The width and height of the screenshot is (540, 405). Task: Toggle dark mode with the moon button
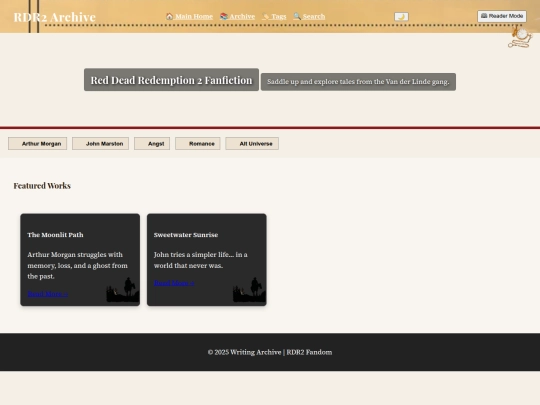click(x=401, y=17)
